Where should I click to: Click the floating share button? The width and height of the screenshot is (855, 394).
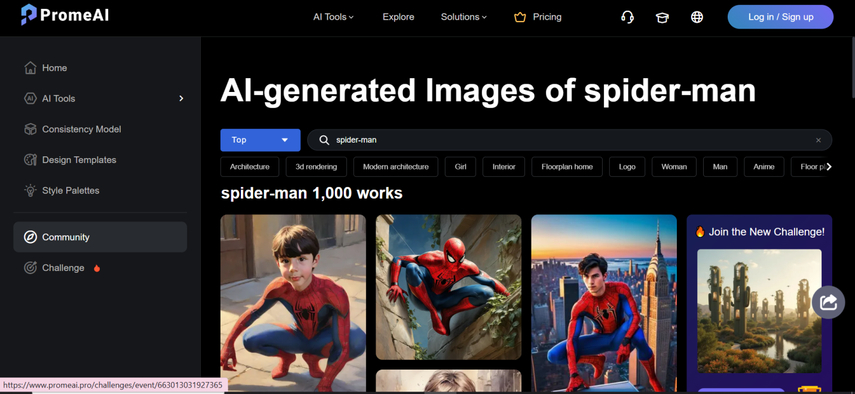point(828,302)
